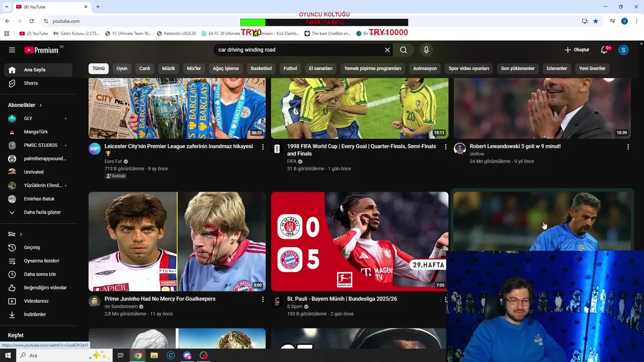The image size is (644, 362).
Task: Open File Explorer from the taskbar
Action: click(x=154, y=355)
